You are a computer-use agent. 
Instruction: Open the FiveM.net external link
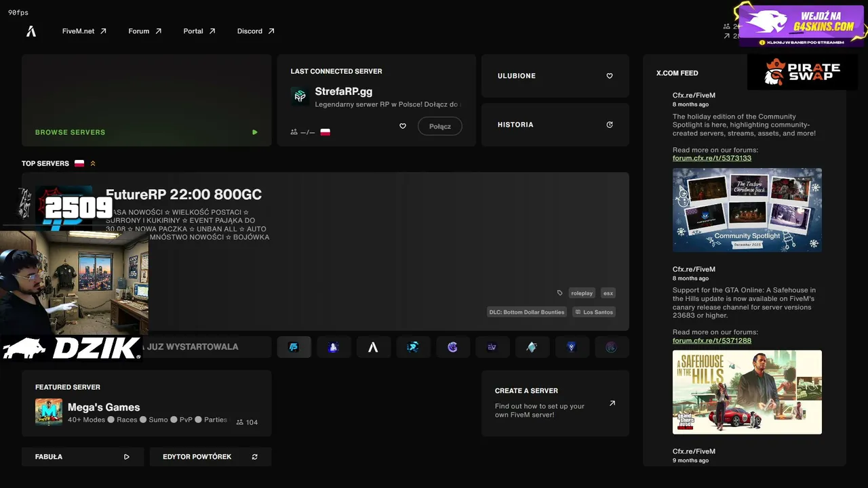[84, 31]
